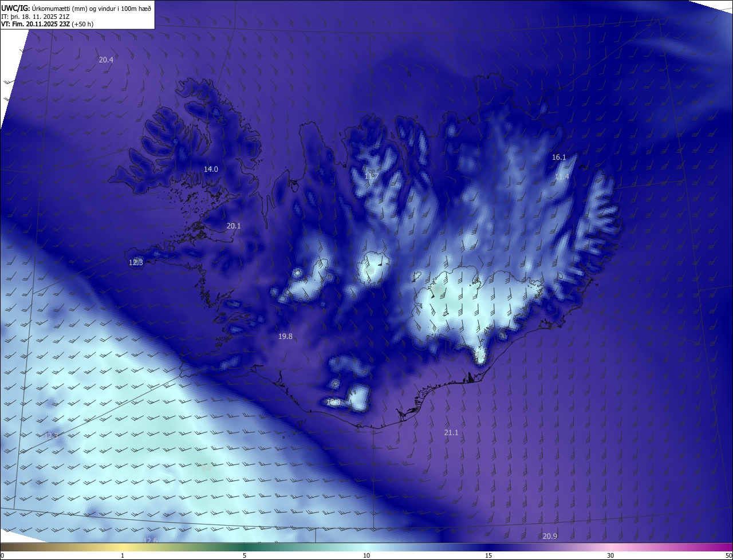This screenshot has width=733, height=560.
Task: Click the 1 tick label on the colour scale
Action: point(123,555)
